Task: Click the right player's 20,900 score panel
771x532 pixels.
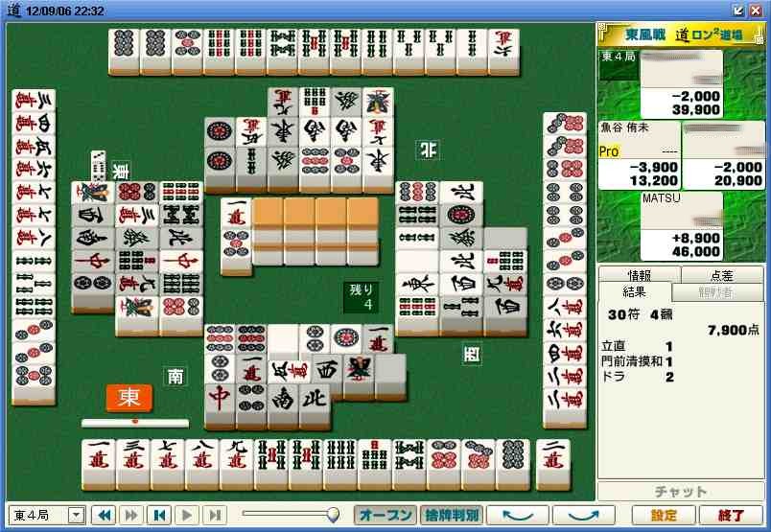Action: click(724, 155)
